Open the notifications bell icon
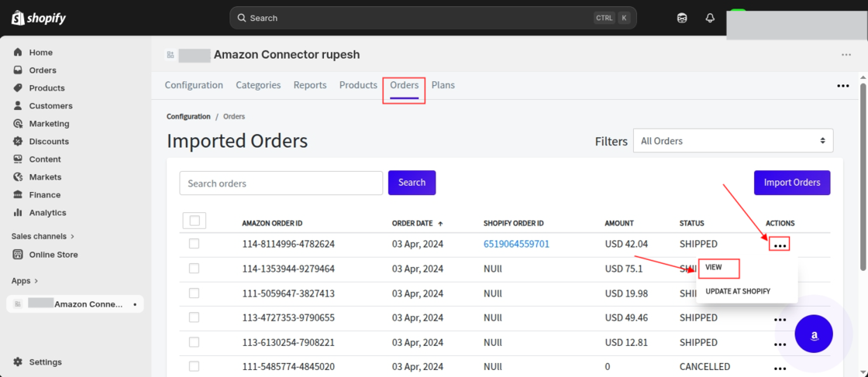 click(x=710, y=18)
